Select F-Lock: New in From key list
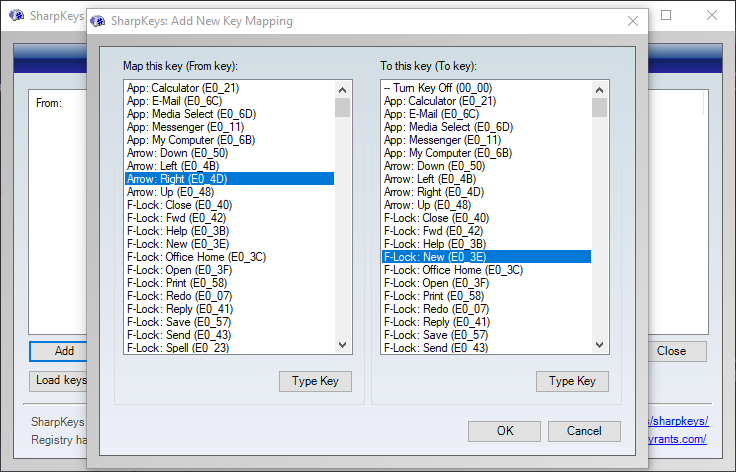Image resolution: width=736 pixels, height=472 pixels. 230,244
